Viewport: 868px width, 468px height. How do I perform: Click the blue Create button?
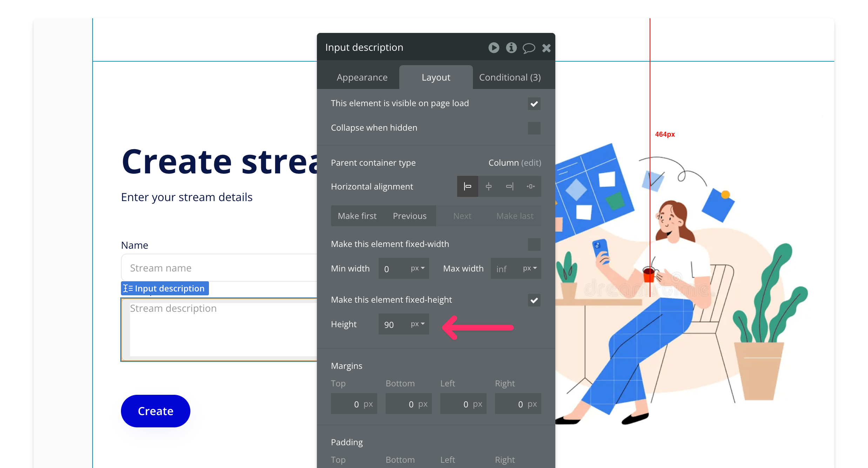coord(155,411)
